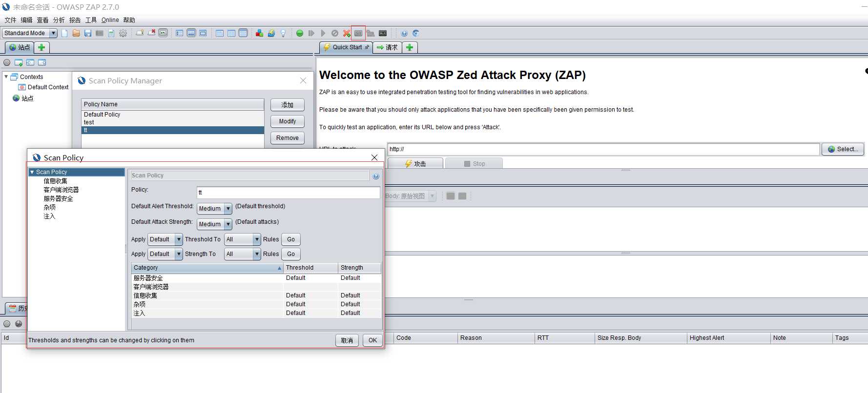
Task: Click 取消 in Scan Policy dialog
Action: [x=347, y=340]
